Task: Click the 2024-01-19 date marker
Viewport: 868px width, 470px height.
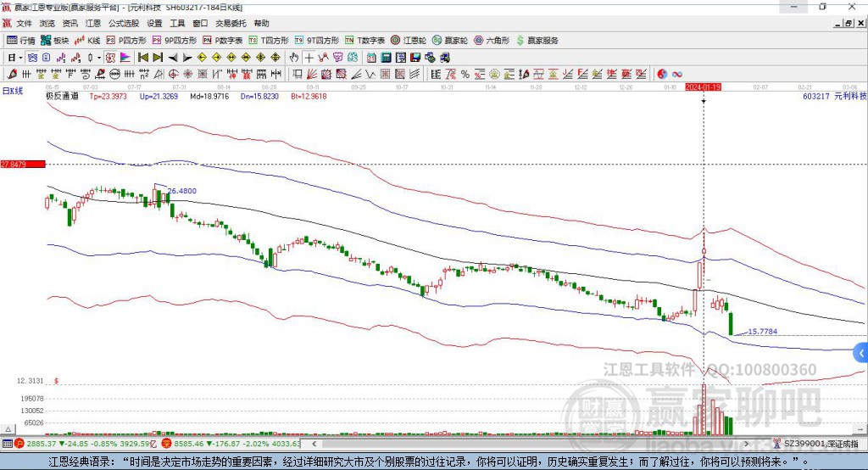Action: (x=703, y=87)
